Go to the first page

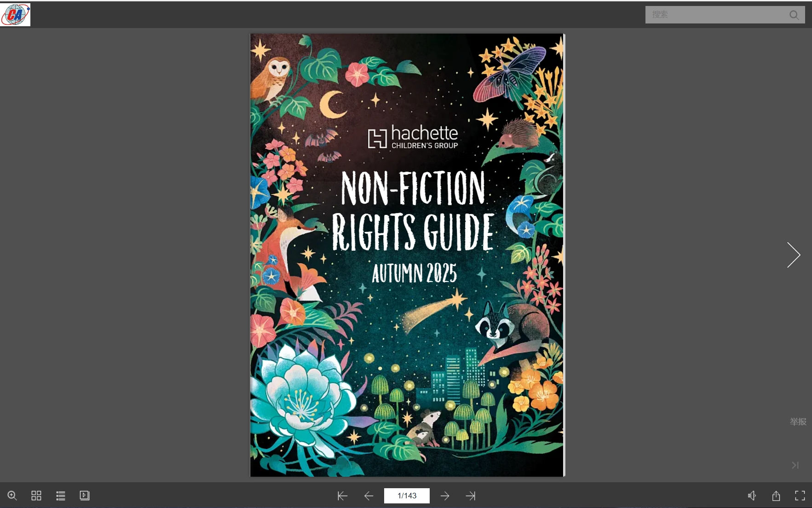(x=342, y=496)
